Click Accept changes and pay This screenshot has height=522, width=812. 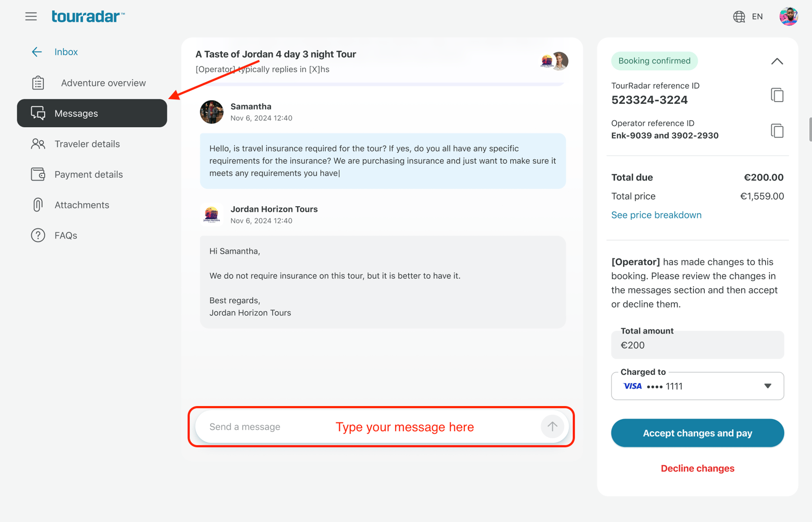[x=697, y=433]
